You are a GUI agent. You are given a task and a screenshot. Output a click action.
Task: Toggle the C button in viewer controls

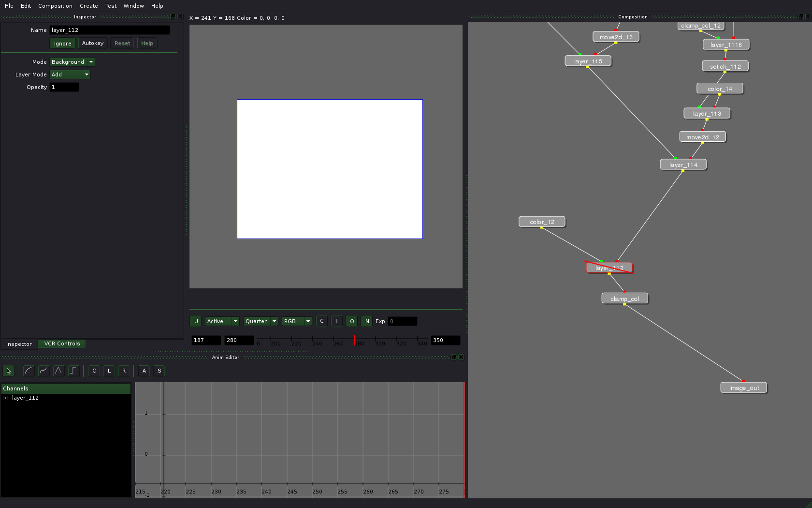point(322,321)
